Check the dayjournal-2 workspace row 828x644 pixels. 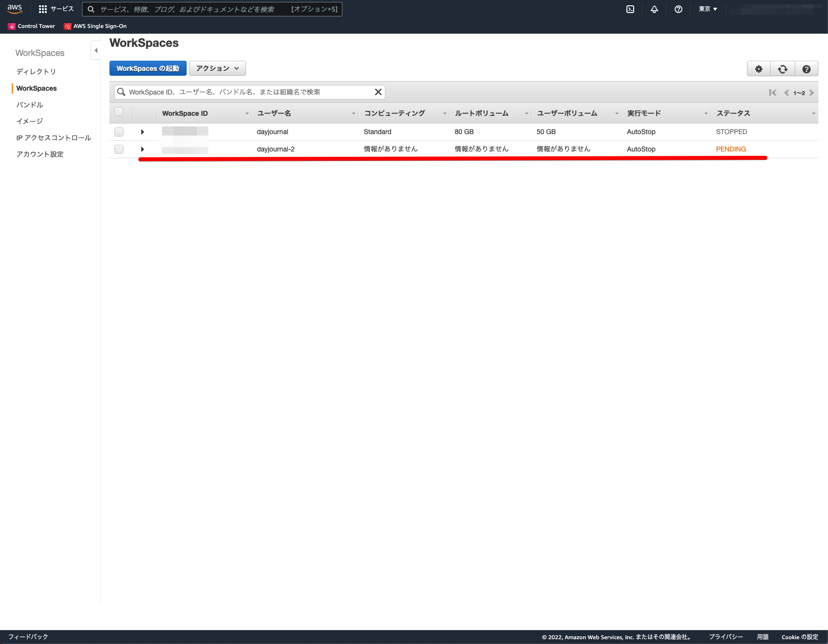click(119, 149)
